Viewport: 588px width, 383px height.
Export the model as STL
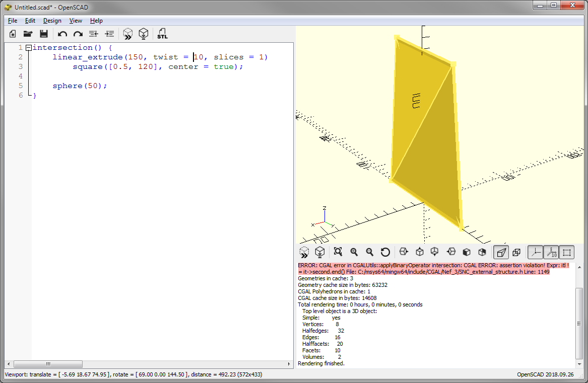point(162,33)
